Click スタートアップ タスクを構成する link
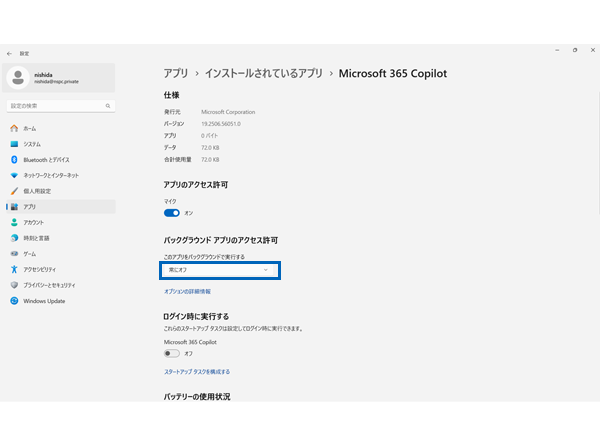600x445 pixels. pyautogui.click(x=197, y=372)
